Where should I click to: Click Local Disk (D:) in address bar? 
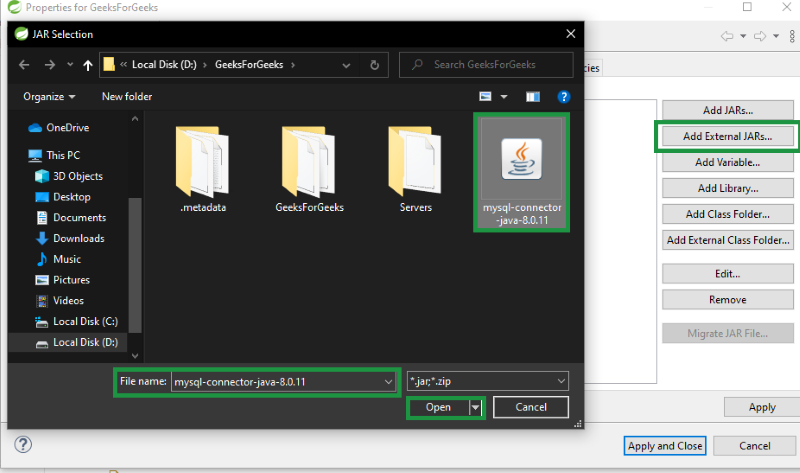point(164,65)
